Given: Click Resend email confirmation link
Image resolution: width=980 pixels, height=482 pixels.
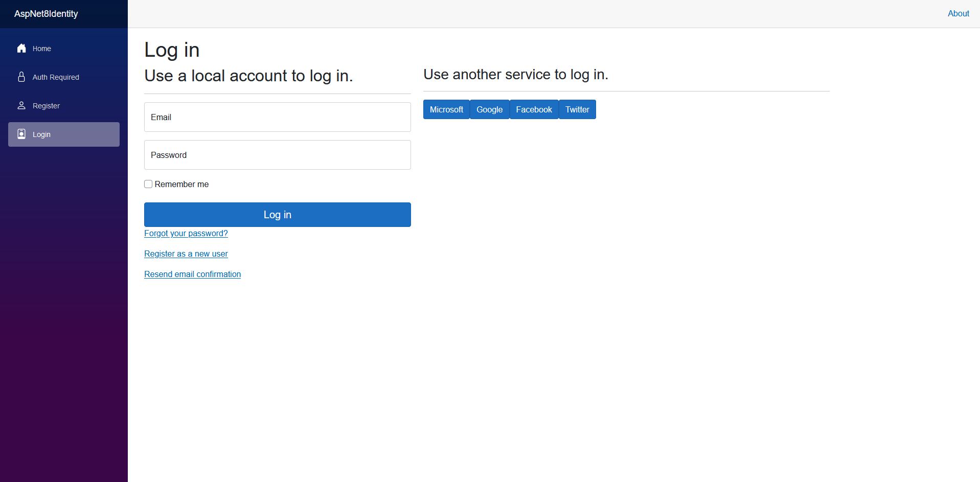Looking at the screenshot, I should tap(192, 274).
